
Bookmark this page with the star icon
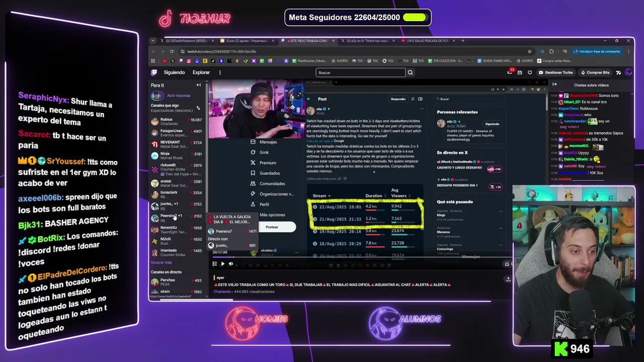pyautogui.click(x=529, y=51)
